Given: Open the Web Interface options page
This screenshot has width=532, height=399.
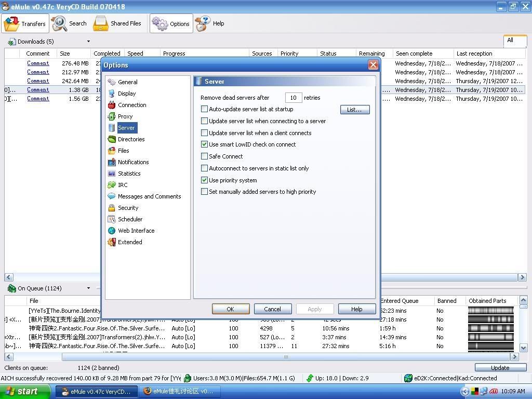Looking at the screenshot, I should tap(136, 231).
